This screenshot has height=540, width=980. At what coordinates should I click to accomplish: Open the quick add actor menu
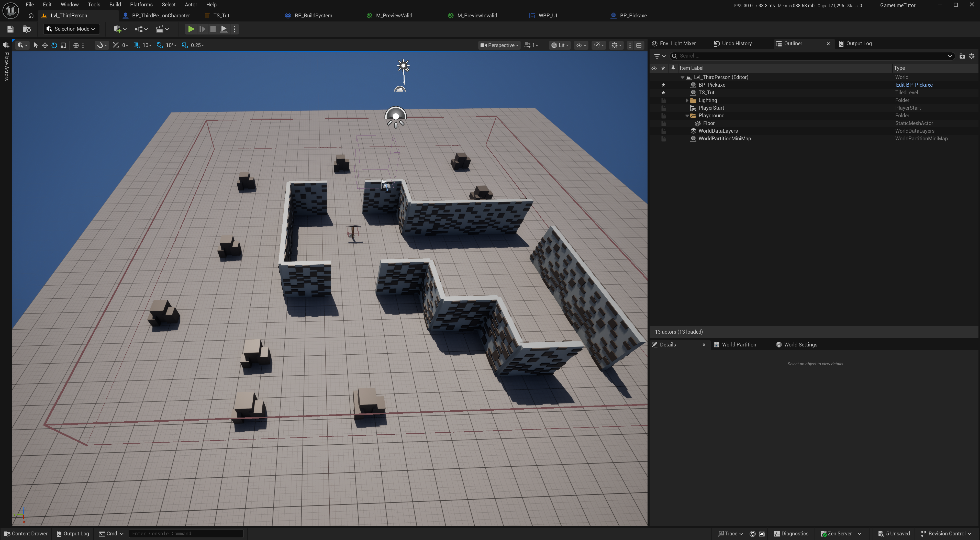(119, 29)
